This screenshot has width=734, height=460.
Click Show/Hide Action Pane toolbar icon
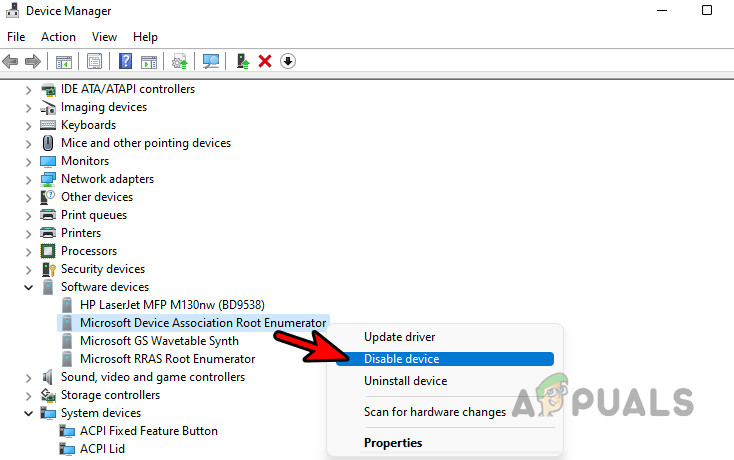149,61
